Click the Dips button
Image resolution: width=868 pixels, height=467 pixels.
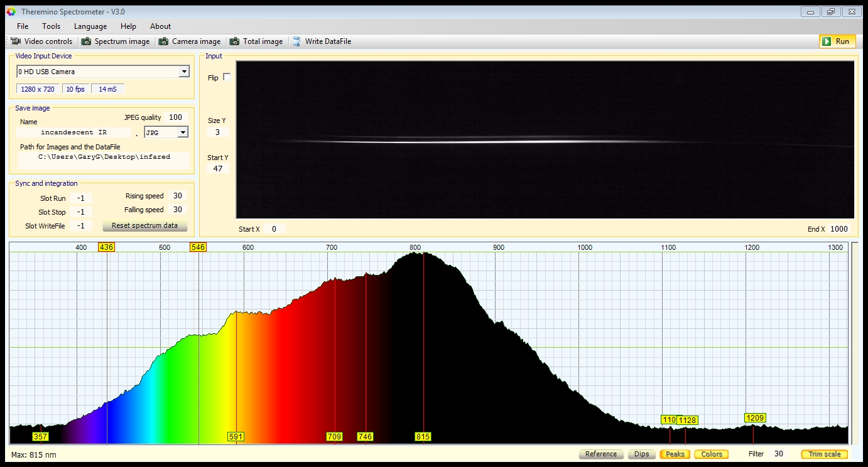point(641,454)
